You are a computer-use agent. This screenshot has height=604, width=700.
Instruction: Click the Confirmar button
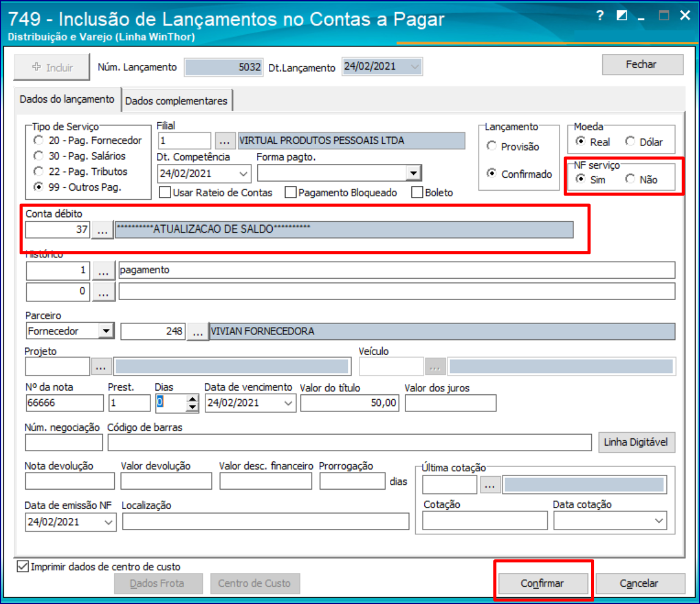[x=542, y=583]
